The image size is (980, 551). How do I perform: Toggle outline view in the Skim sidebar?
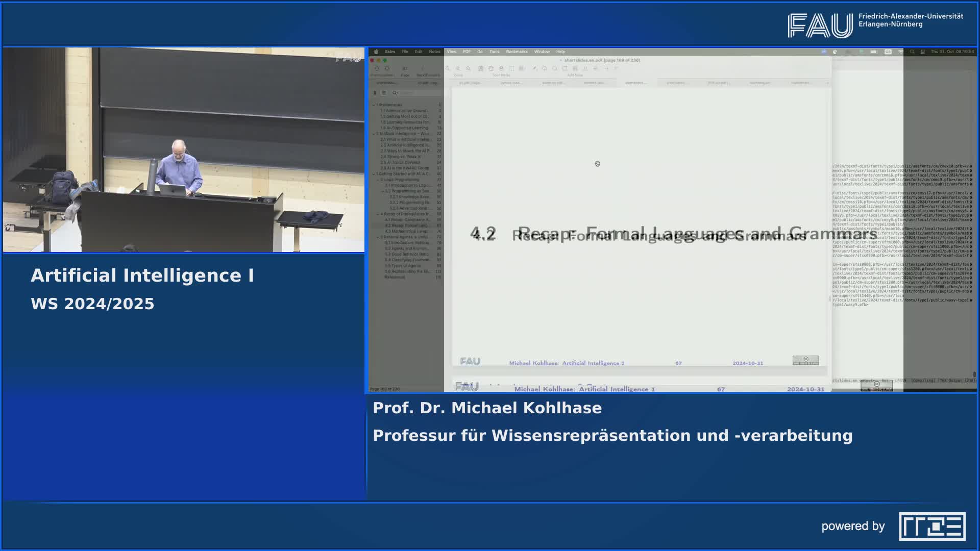tap(385, 92)
